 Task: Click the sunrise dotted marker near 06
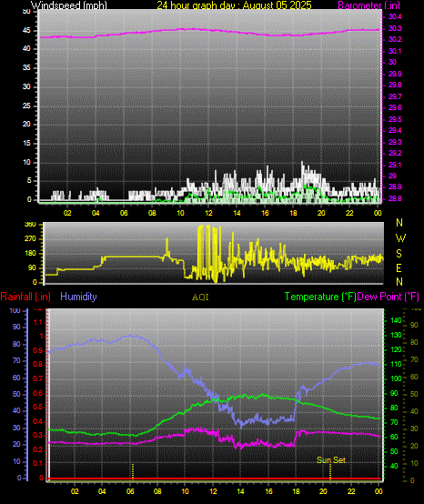[x=133, y=471]
